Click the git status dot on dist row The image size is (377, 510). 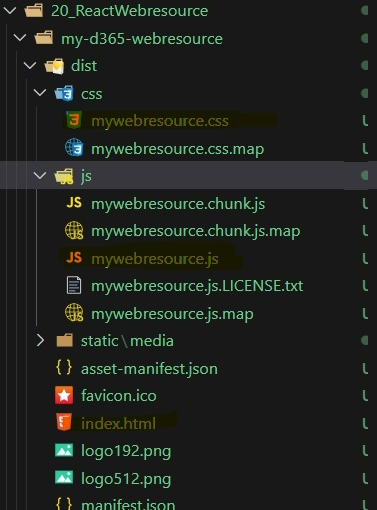coord(365,65)
